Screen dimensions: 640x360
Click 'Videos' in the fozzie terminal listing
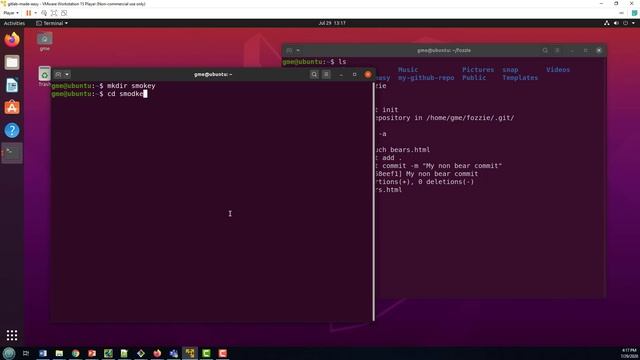(558, 70)
